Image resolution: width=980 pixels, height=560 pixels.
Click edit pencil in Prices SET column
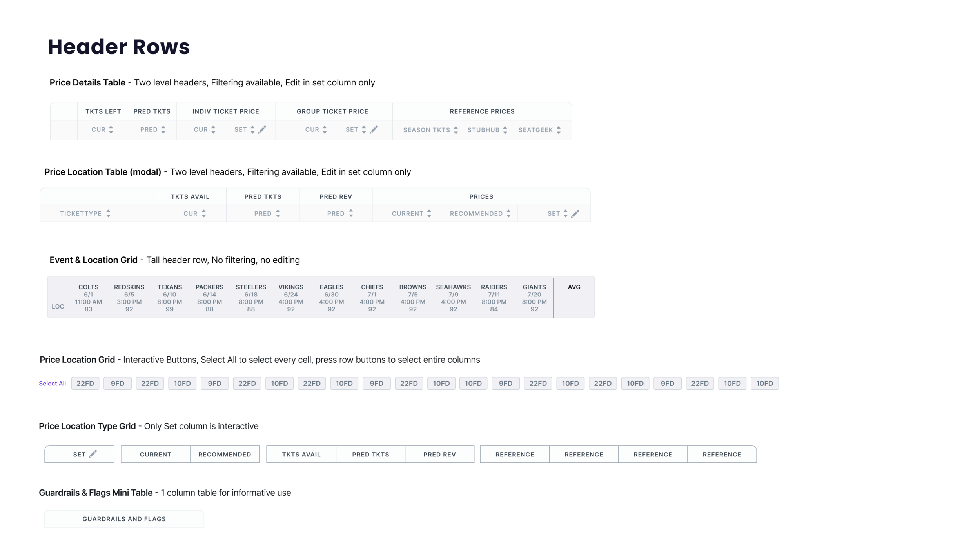575,214
